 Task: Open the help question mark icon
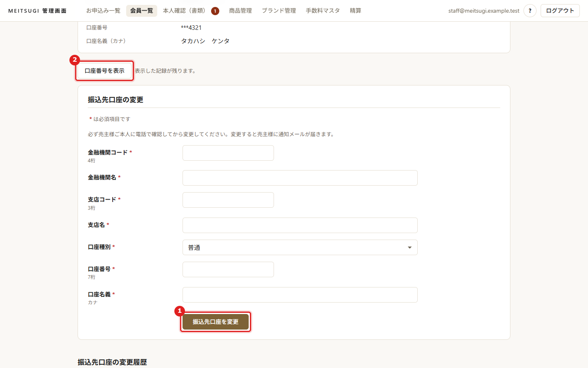(530, 11)
